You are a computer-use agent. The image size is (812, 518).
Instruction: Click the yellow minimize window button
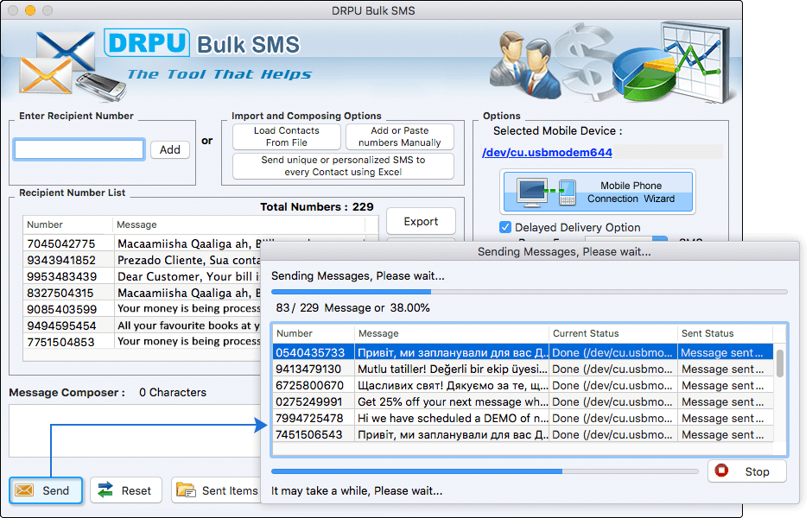click(30, 10)
